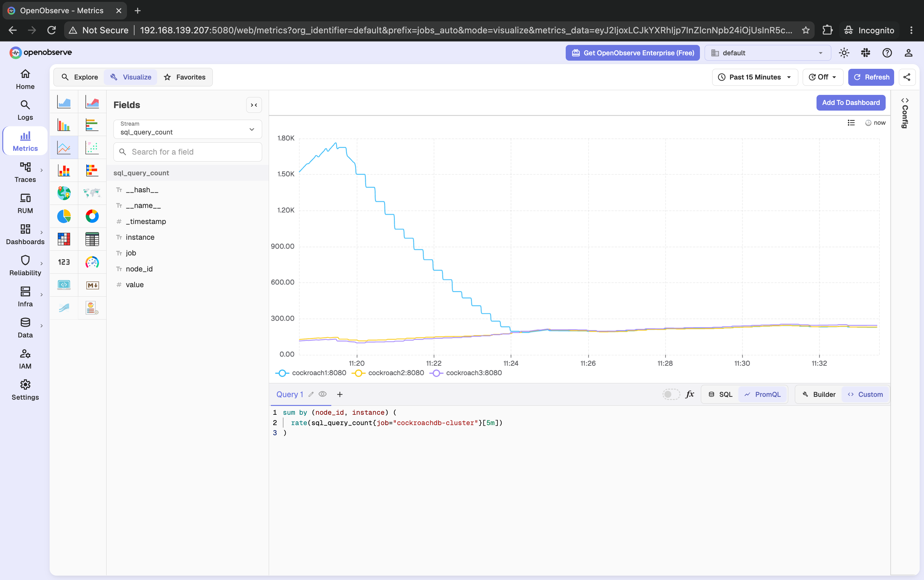Switch to the Explore tab

point(80,77)
